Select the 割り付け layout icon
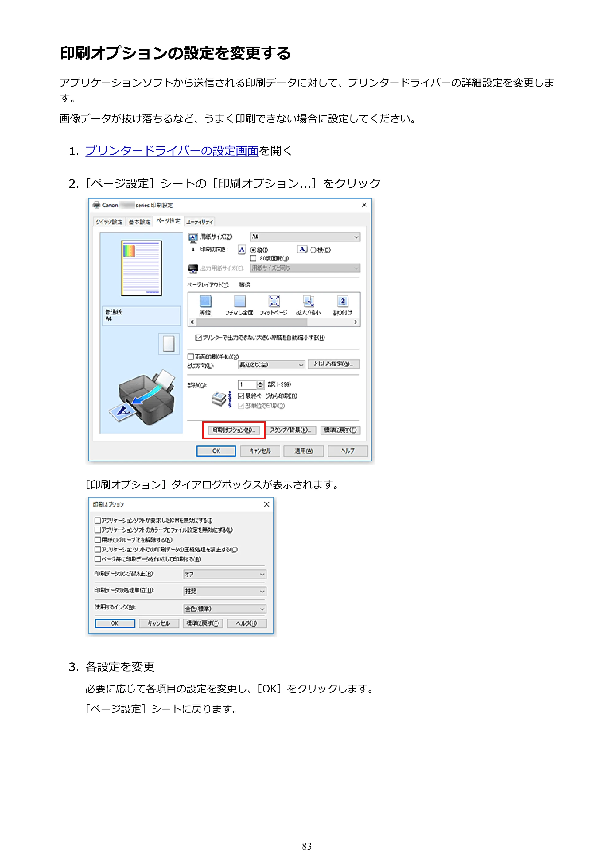The width and height of the screenshot is (614, 868). [342, 301]
